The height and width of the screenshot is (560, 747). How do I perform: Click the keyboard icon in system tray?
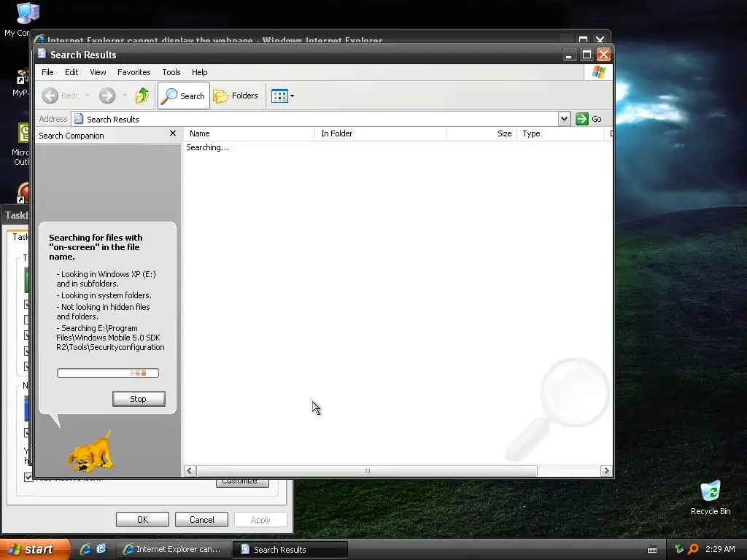pos(652,550)
